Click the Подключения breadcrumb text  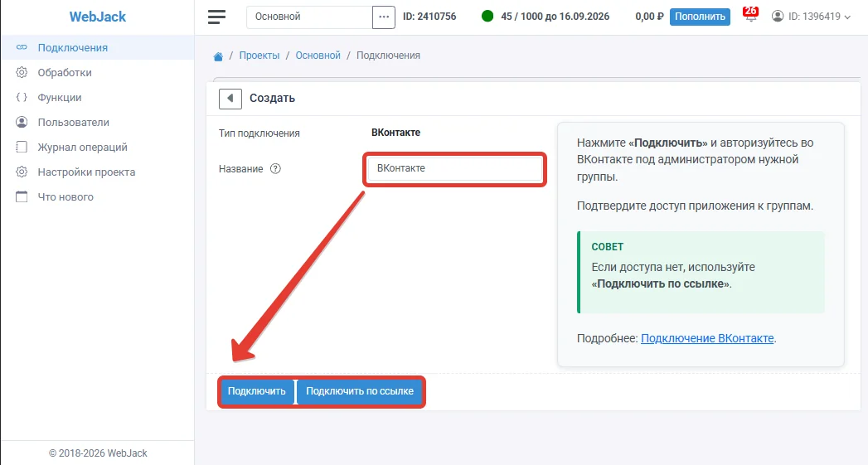(x=388, y=56)
